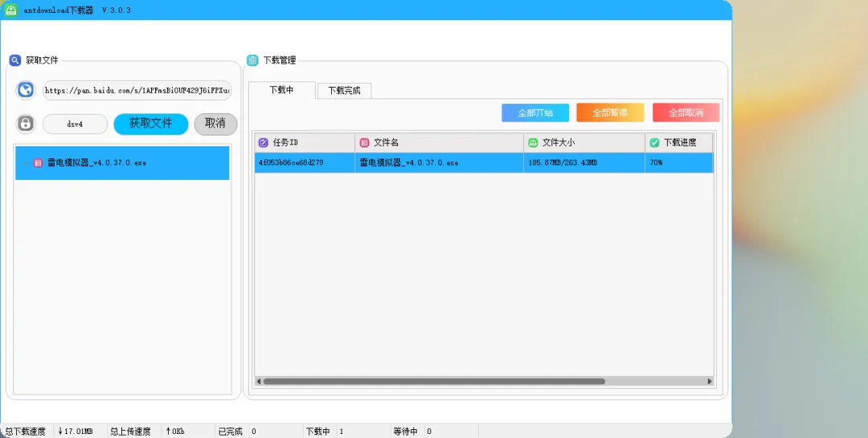Click the 文件名 column pink icon

click(x=364, y=143)
